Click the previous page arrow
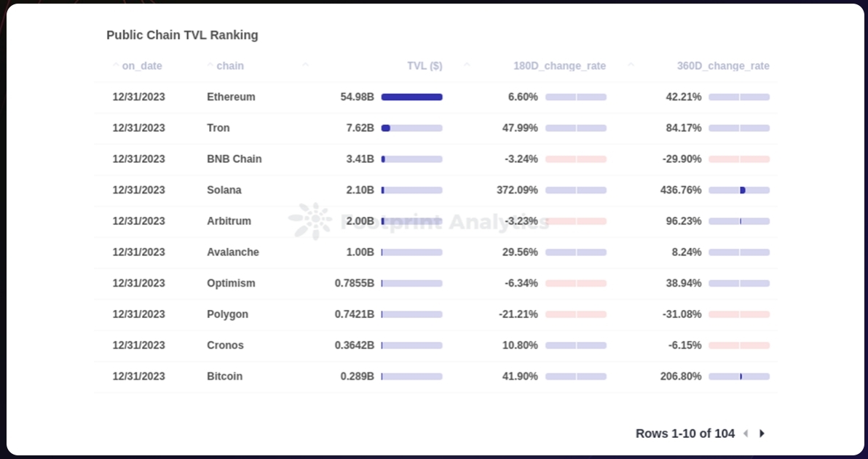The image size is (868, 459). click(745, 434)
